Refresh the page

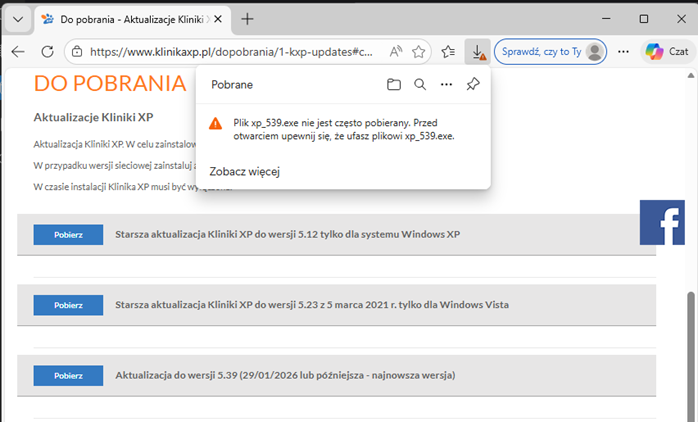tap(47, 51)
